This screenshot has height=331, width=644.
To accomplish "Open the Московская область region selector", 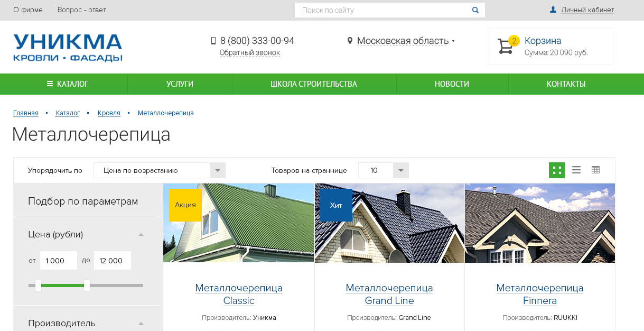I will tap(406, 41).
